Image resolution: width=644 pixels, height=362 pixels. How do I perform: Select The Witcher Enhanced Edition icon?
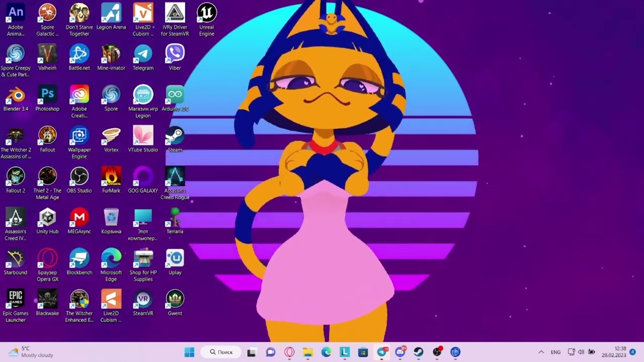pyautogui.click(x=79, y=306)
